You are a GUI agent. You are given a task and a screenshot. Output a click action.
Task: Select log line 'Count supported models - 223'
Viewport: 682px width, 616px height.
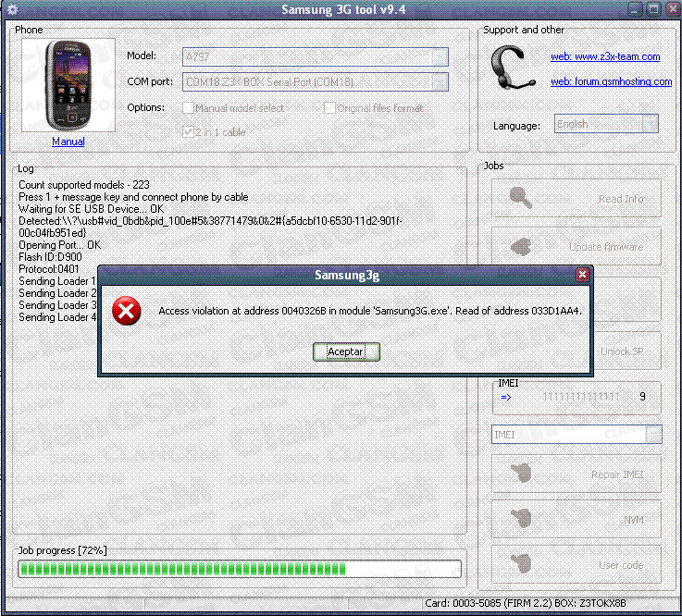(x=84, y=185)
